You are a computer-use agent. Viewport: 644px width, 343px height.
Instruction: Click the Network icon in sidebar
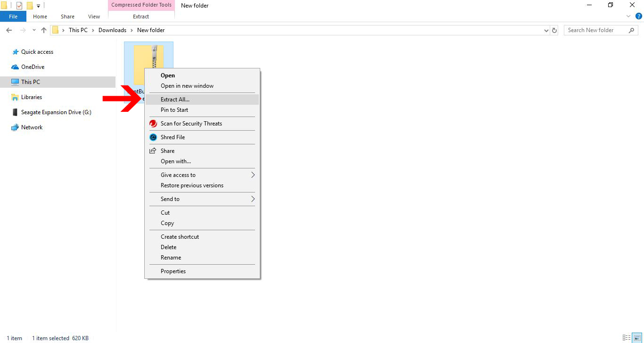click(x=15, y=127)
